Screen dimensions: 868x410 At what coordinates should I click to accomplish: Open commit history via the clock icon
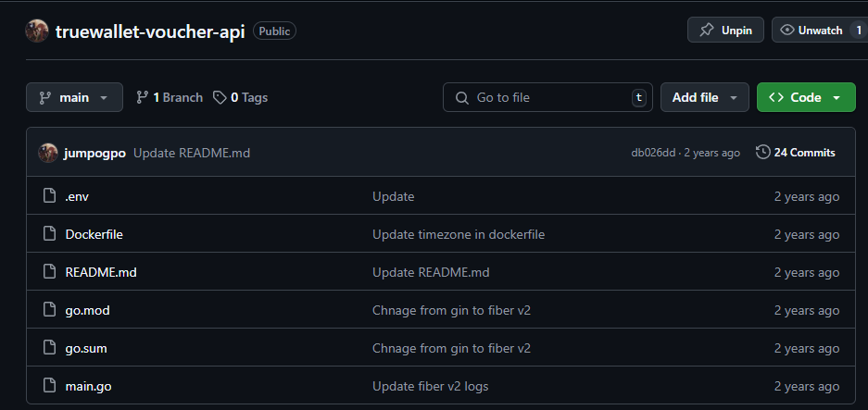point(762,152)
